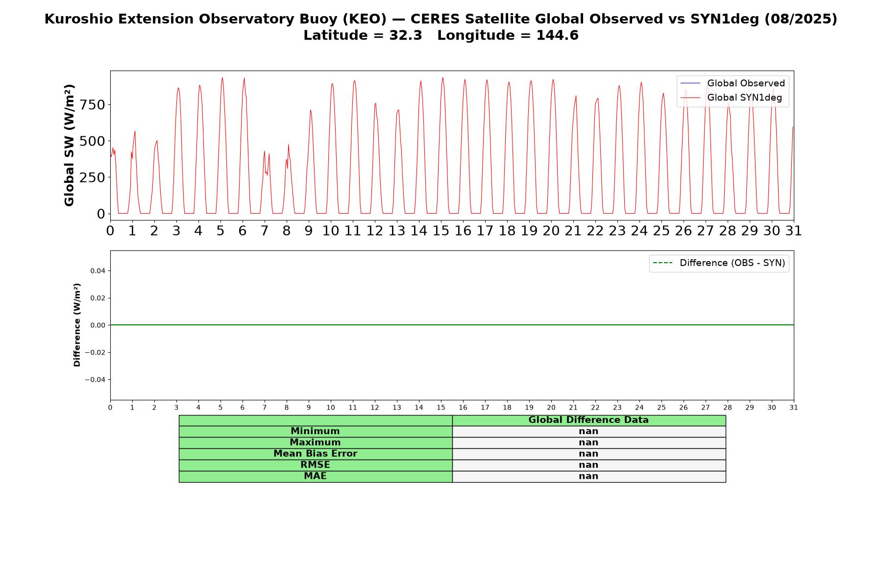Image resolution: width=882 pixels, height=588 pixels.
Task: Select the Maximum row label in table
Action: coord(315,442)
